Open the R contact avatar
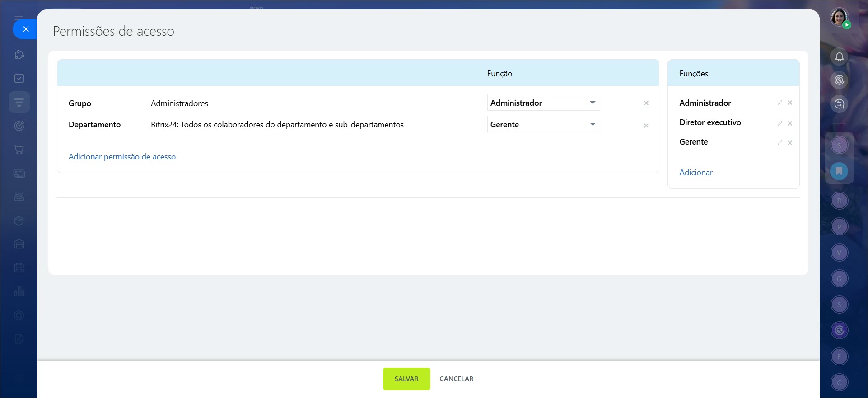Image resolution: width=868 pixels, height=398 pixels. point(839,201)
